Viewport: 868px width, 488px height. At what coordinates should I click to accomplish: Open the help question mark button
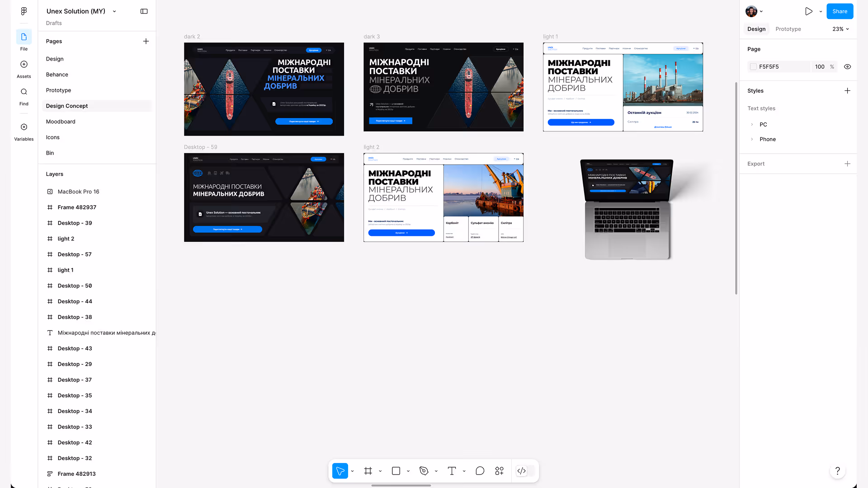[x=838, y=471]
